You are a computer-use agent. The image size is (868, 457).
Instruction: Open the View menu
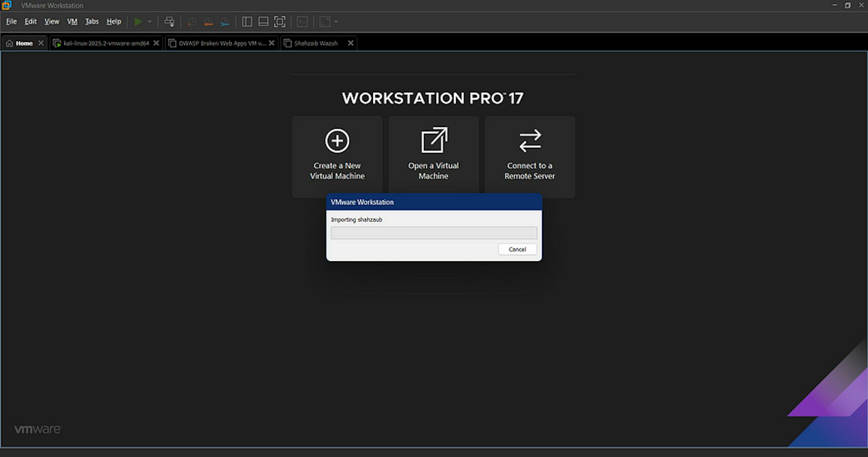(52, 22)
